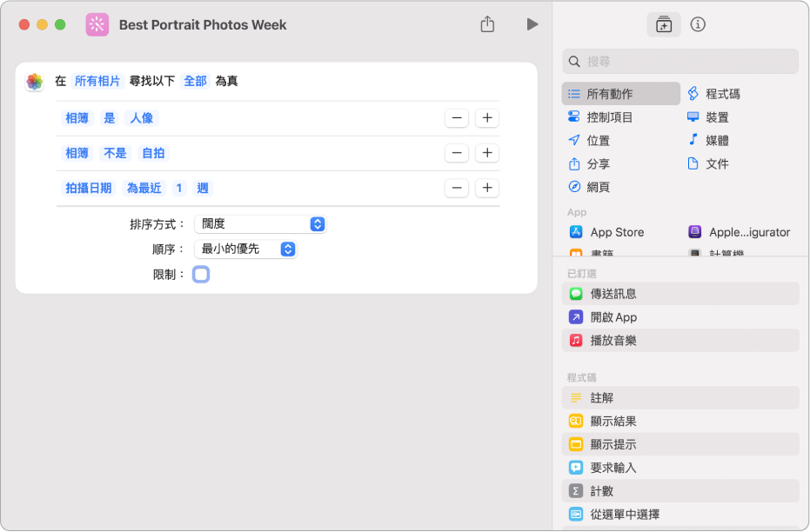Add the 播放音樂 action
Image resolution: width=810 pixels, height=532 pixels.
pos(680,341)
